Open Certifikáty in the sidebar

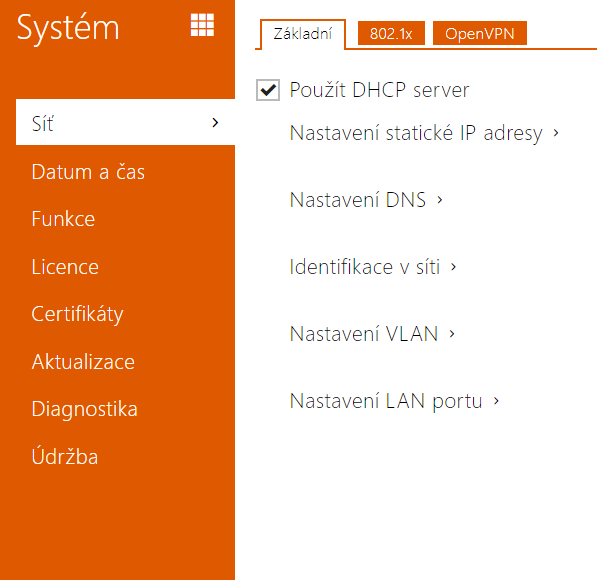[77, 315]
